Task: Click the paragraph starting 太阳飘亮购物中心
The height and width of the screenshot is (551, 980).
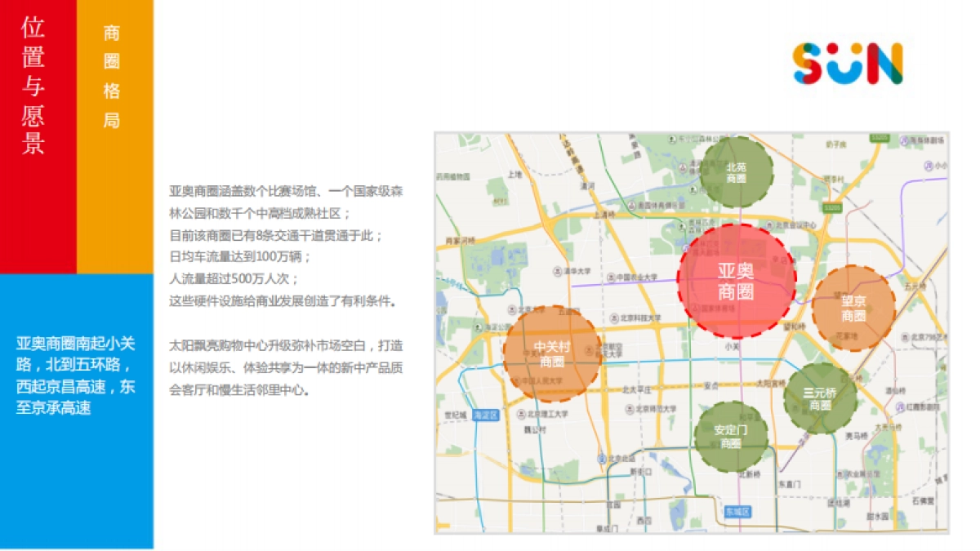Action: [x=286, y=367]
